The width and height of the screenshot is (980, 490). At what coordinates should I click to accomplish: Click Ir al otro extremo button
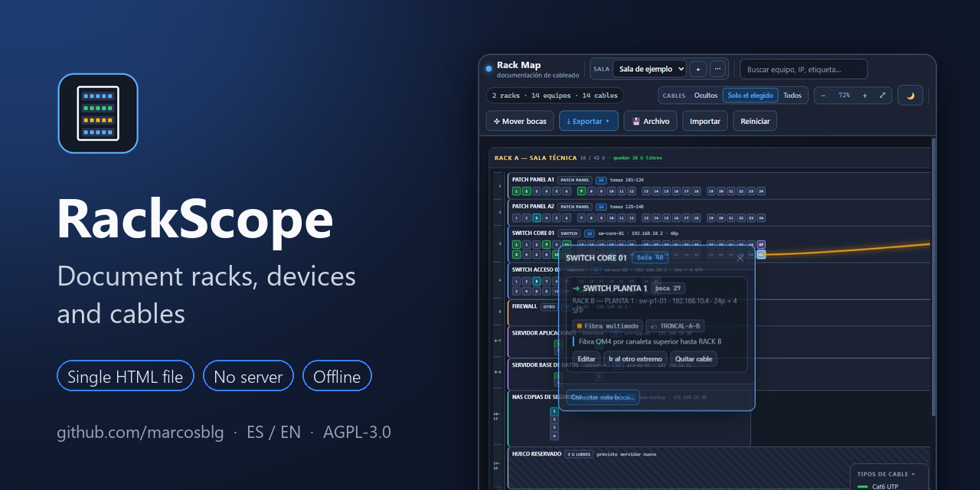pyautogui.click(x=635, y=358)
